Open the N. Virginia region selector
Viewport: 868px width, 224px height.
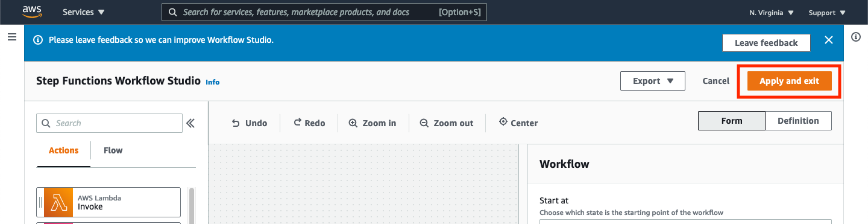772,13
